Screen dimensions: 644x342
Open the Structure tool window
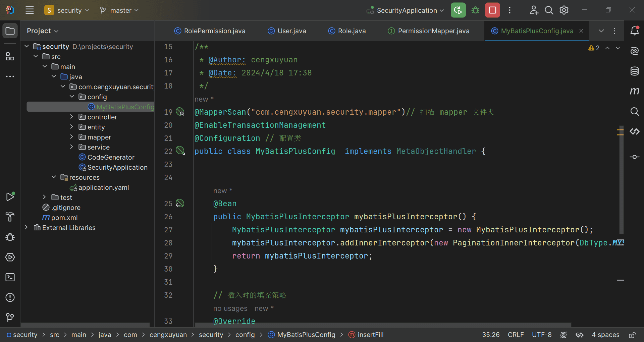click(x=10, y=56)
